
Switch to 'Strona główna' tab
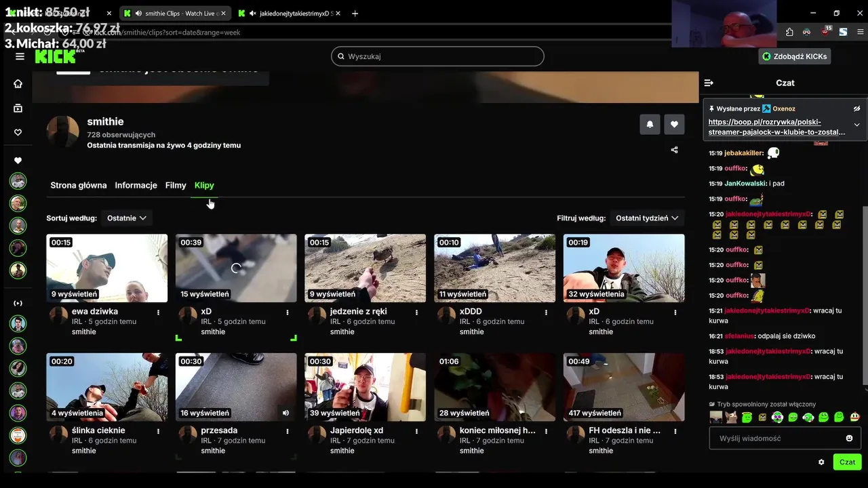point(79,185)
